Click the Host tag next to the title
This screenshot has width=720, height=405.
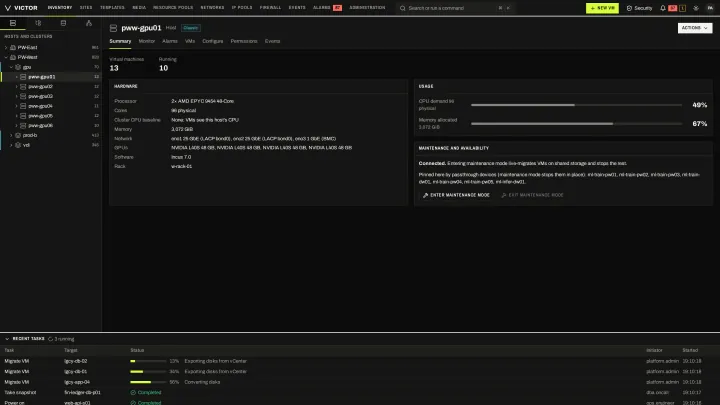click(x=171, y=28)
